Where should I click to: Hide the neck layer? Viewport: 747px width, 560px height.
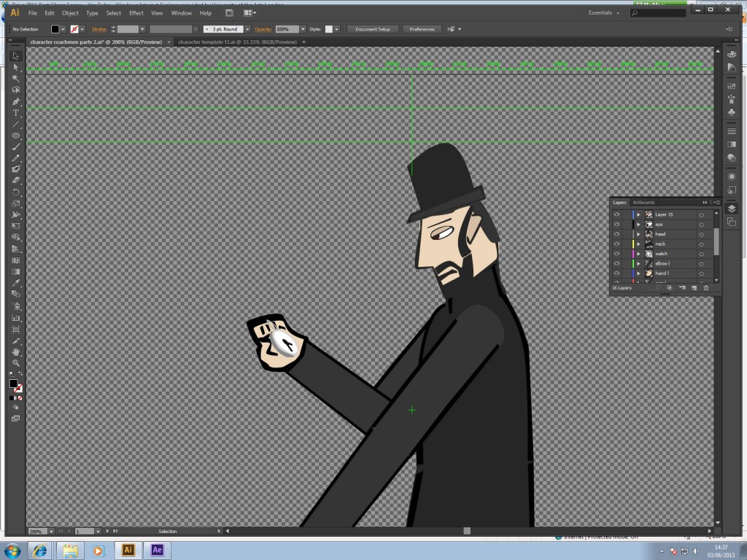[x=616, y=244]
